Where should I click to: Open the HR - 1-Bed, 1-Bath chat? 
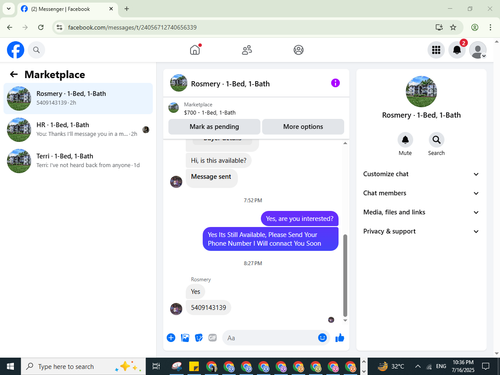point(78,129)
